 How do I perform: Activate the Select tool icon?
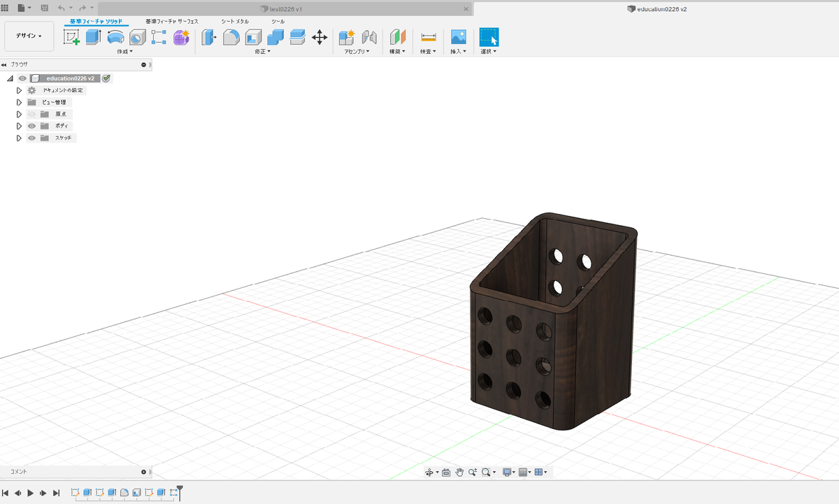point(489,37)
